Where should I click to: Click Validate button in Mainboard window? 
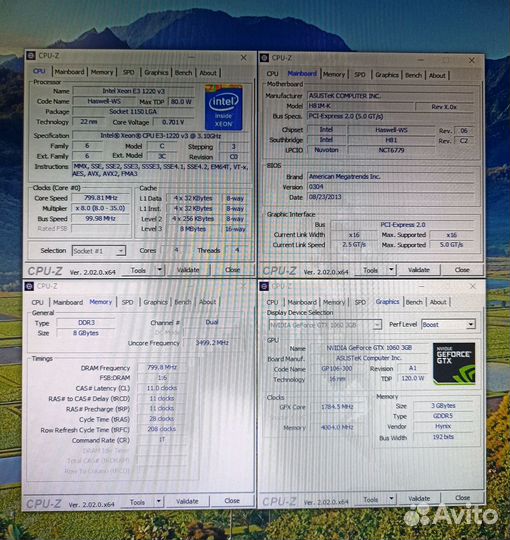click(x=419, y=270)
